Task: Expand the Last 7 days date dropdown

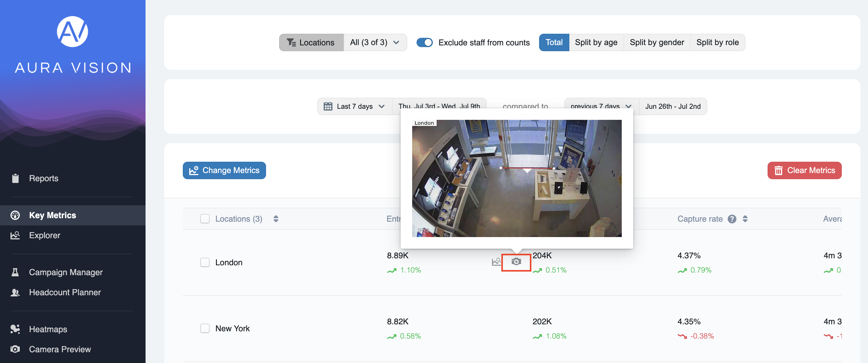Action: click(x=355, y=106)
